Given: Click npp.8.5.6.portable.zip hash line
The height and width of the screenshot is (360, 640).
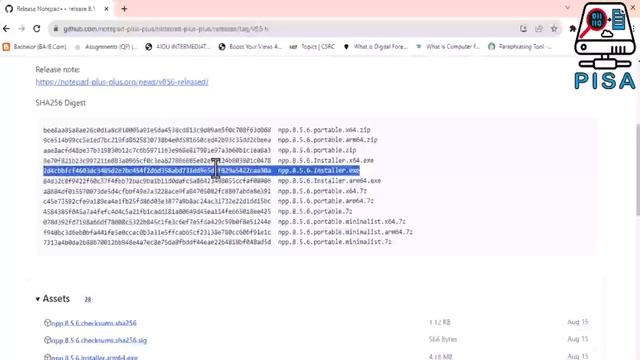Looking at the screenshot, I should [200, 150].
